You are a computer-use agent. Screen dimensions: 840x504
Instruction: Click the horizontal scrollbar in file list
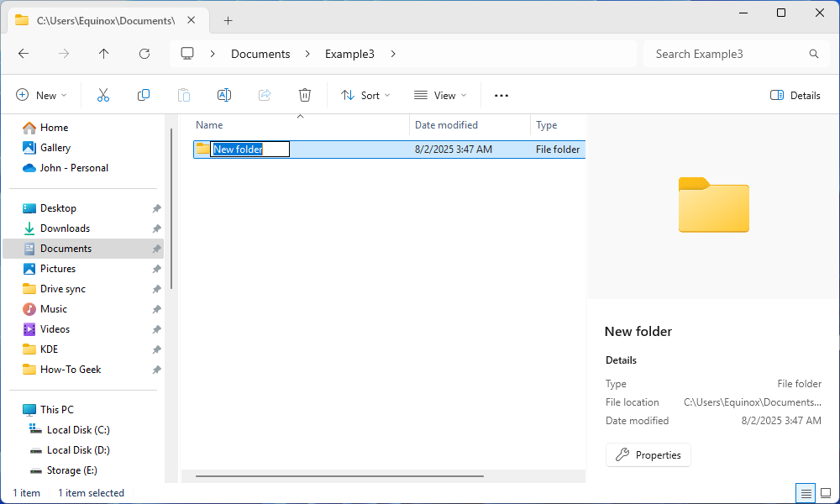[x=339, y=475]
